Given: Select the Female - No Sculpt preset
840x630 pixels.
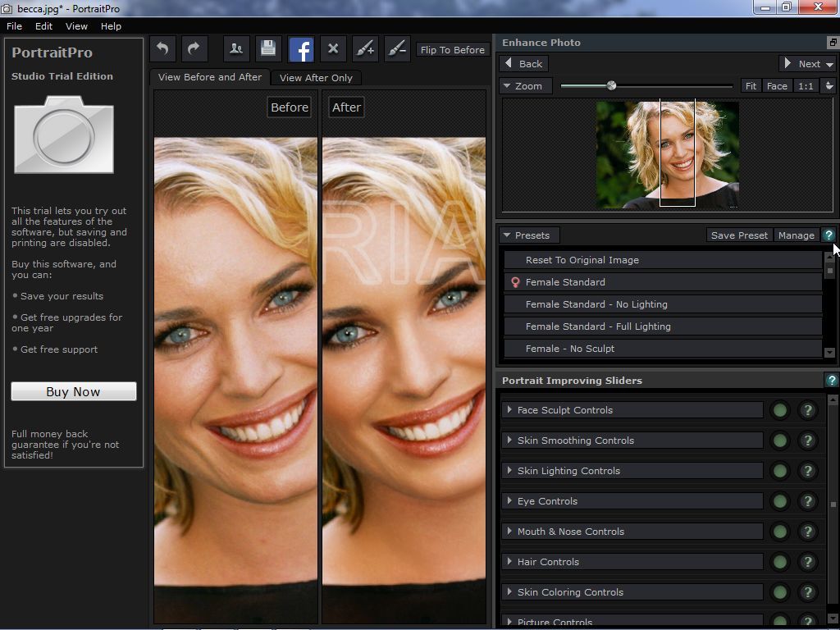Looking at the screenshot, I should tap(569, 349).
